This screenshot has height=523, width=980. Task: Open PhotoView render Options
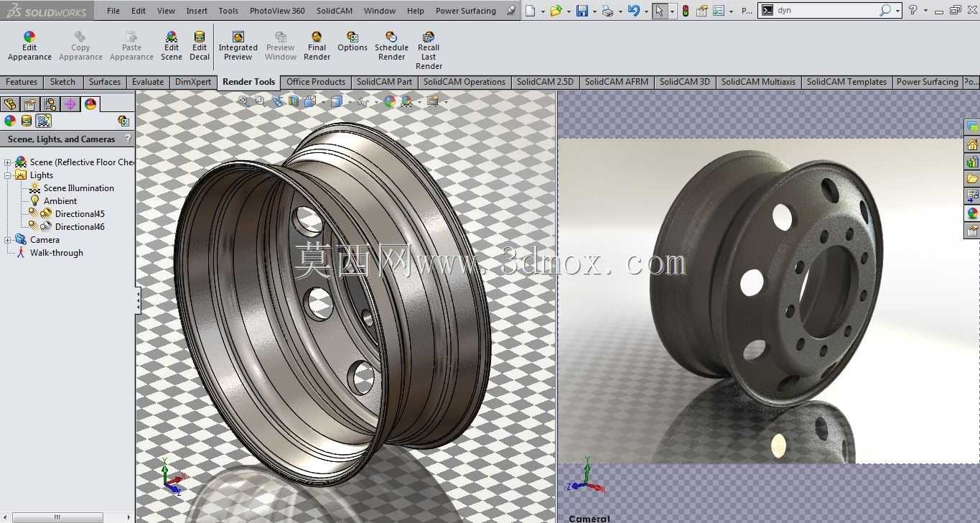[x=353, y=42]
